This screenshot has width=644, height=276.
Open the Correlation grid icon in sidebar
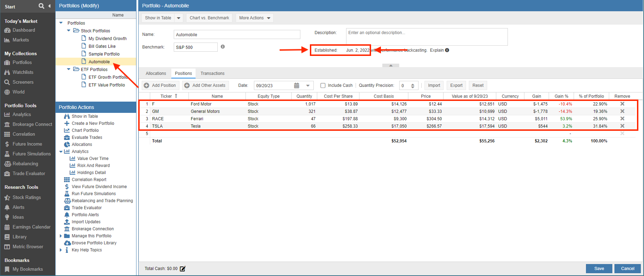(7, 134)
